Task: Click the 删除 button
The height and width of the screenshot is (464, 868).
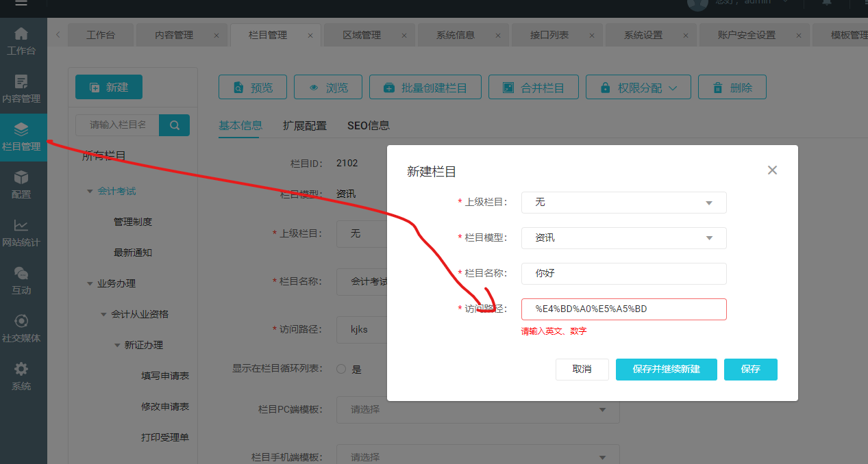Action: point(732,88)
